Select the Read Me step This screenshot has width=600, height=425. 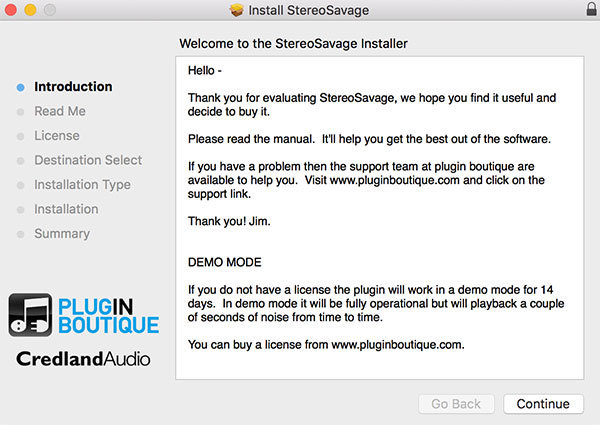60,111
